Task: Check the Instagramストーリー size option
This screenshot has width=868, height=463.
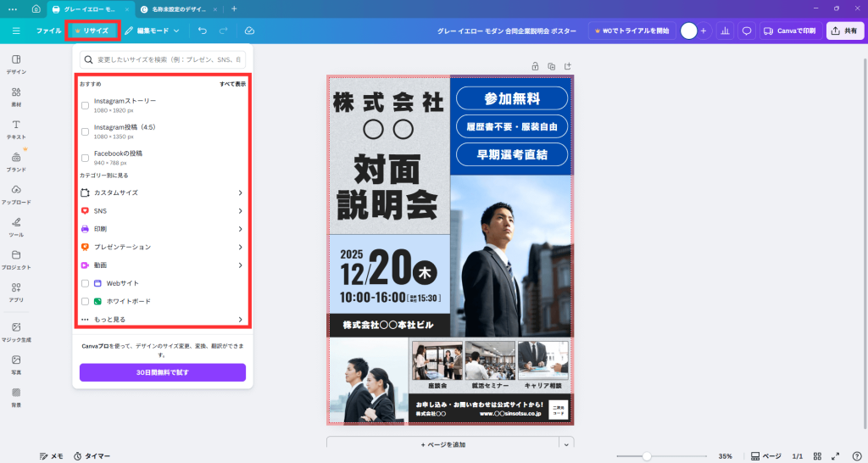Action: point(85,105)
